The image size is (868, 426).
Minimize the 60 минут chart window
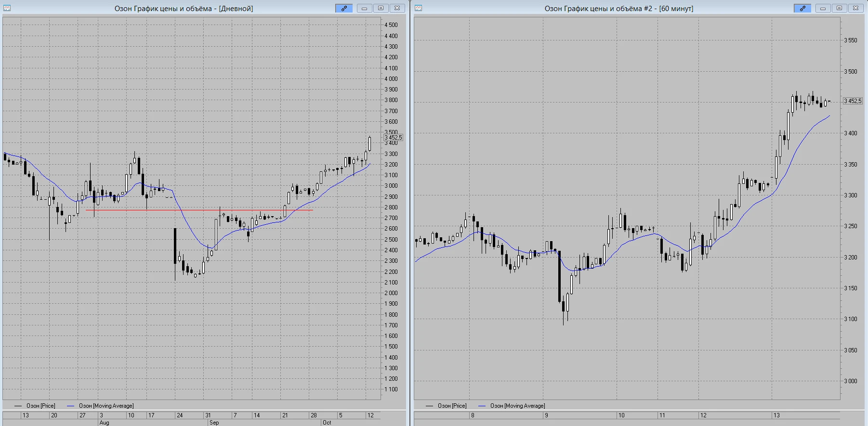[823, 8]
